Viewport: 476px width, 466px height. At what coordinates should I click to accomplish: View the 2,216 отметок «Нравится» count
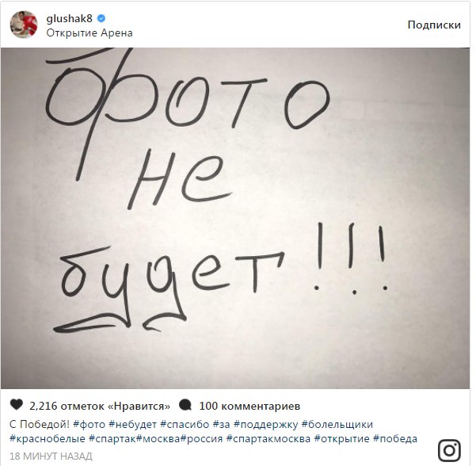(100, 406)
